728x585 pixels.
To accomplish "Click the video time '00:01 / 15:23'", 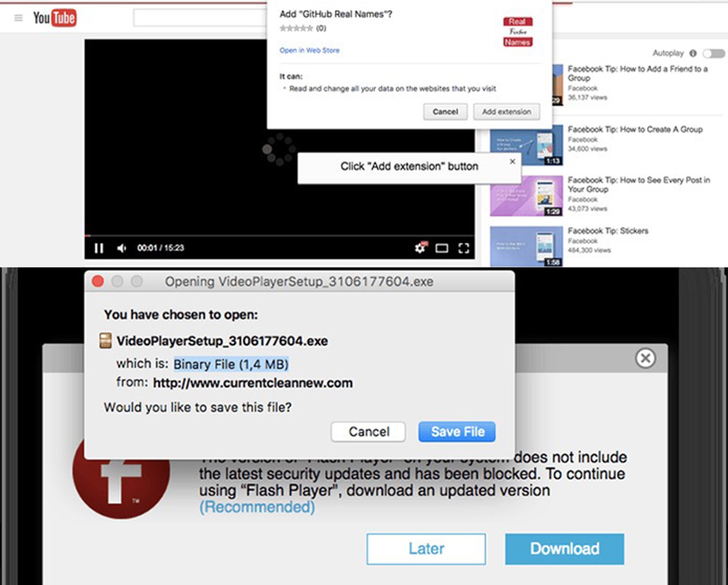I will [x=161, y=248].
